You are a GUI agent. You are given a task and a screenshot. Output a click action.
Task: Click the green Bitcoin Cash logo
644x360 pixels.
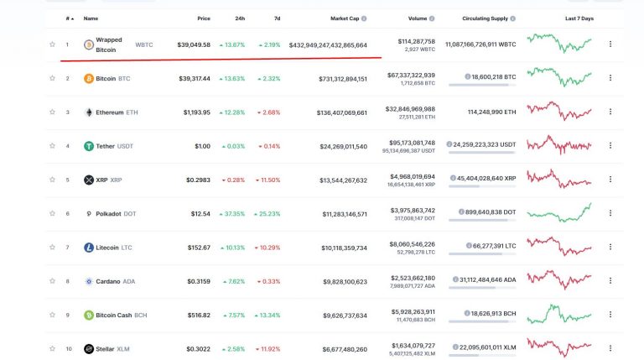tap(89, 316)
